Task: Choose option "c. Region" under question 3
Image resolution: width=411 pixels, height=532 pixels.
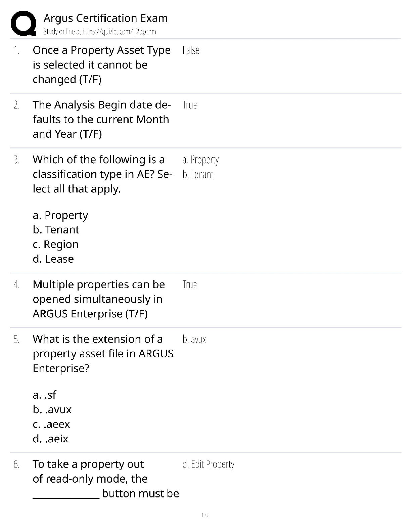Action: click(x=56, y=245)
